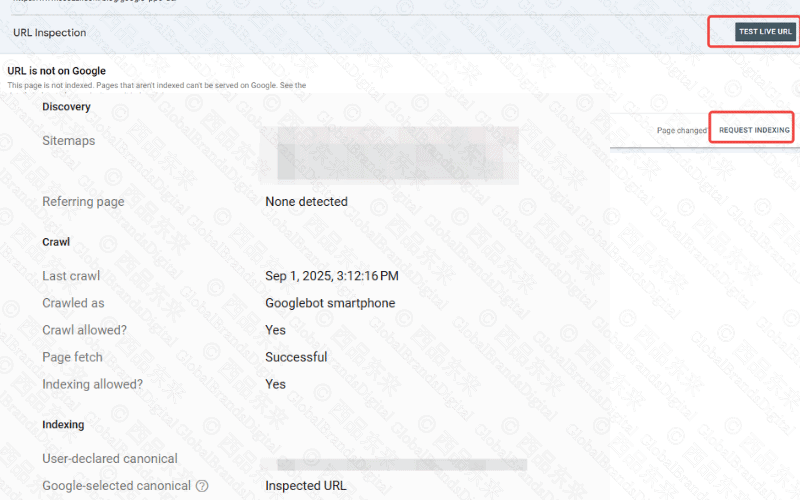This screenshot has width=800, height=500.
Task: Select the Referring page label
Action: [83, 202]
